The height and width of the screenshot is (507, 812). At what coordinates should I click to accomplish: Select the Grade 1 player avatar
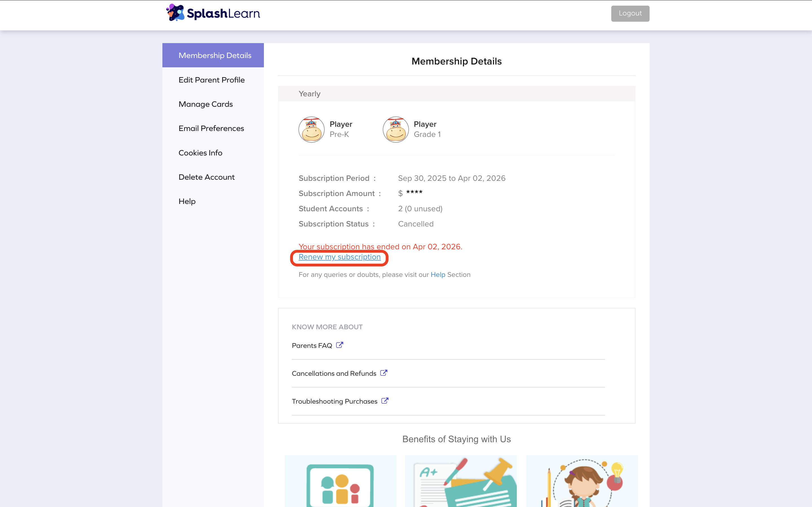tap(396, 130)
